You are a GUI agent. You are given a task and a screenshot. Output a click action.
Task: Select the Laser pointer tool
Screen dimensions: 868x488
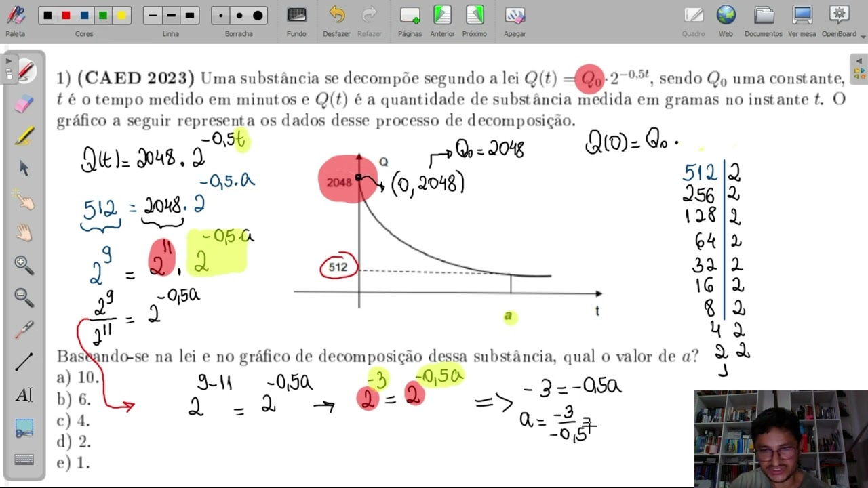(x=24, y=330)
